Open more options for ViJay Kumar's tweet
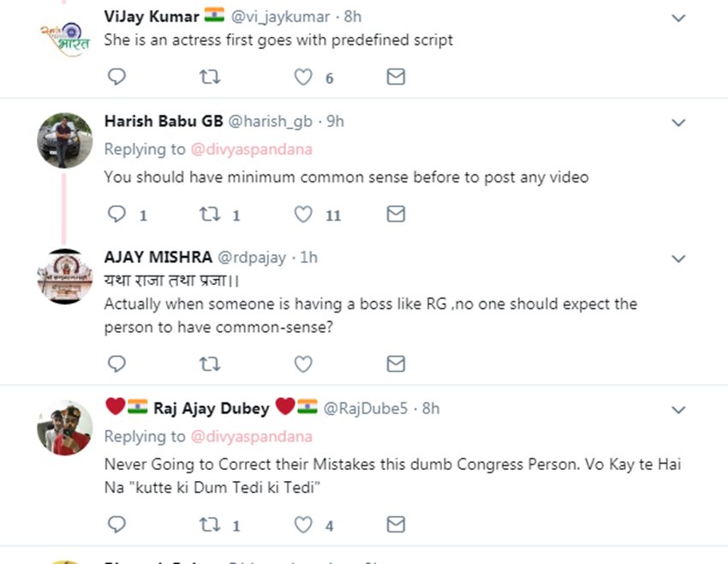The height and width of the screenshot is (564, 728). pos(678,18)
